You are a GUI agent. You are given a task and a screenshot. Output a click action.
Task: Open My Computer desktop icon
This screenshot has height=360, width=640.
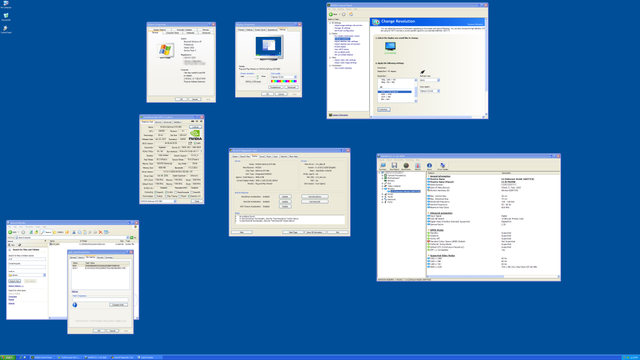coord(6,4)
